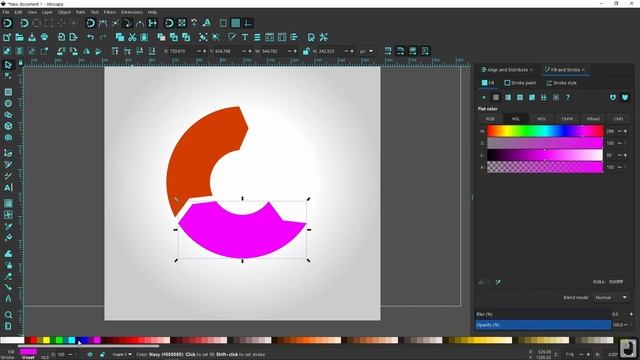
Task: Select the Ellipse tool
Action: (8, 103)
